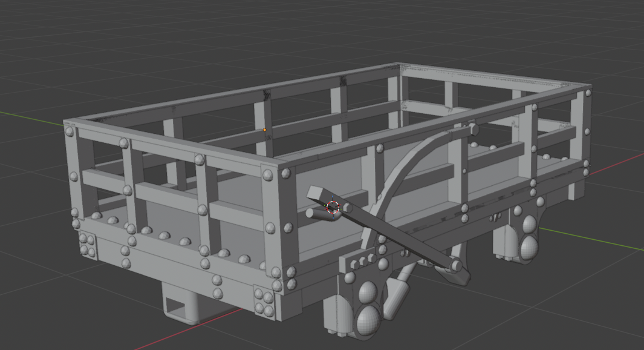This screenshot has width=644, height=350.
Task: Select the coupling hook beside the 3D cursor
Action: (x=324, y=215)
